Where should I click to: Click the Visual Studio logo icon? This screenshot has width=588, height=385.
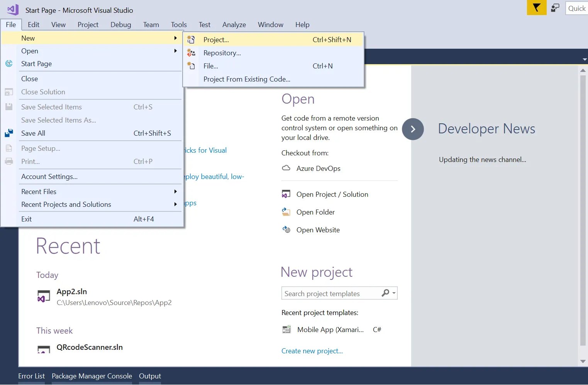[13, 10]
